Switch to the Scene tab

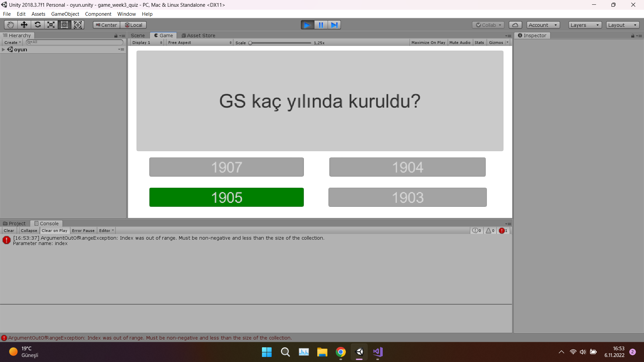click(x=138, y=35)
